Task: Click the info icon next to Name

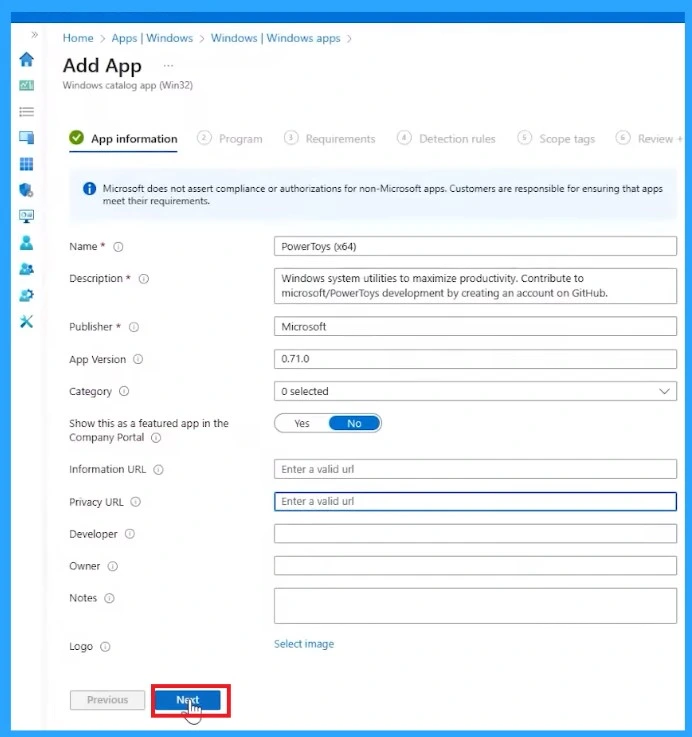Action: pos(118,247)
